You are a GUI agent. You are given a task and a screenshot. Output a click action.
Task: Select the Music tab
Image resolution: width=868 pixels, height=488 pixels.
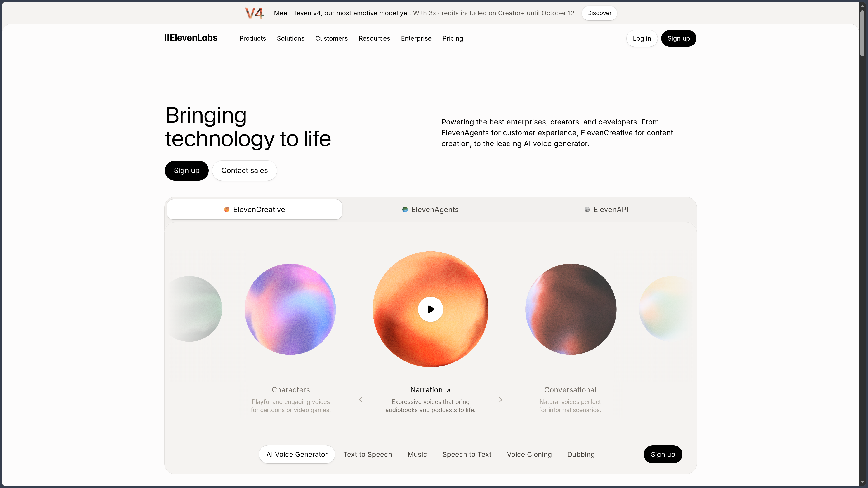[417, 454]
